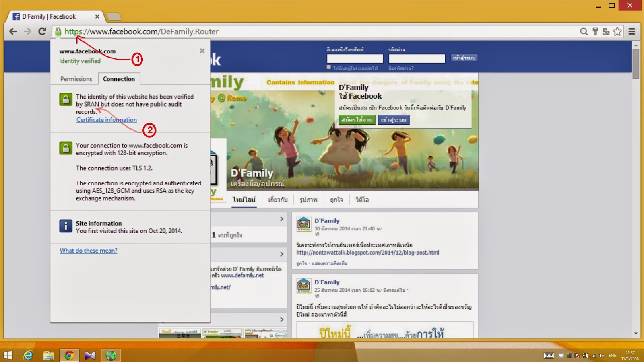Open Visual Studio from taskbar
The width and height of the screenshot is (644, 362).
coord(90,355)
